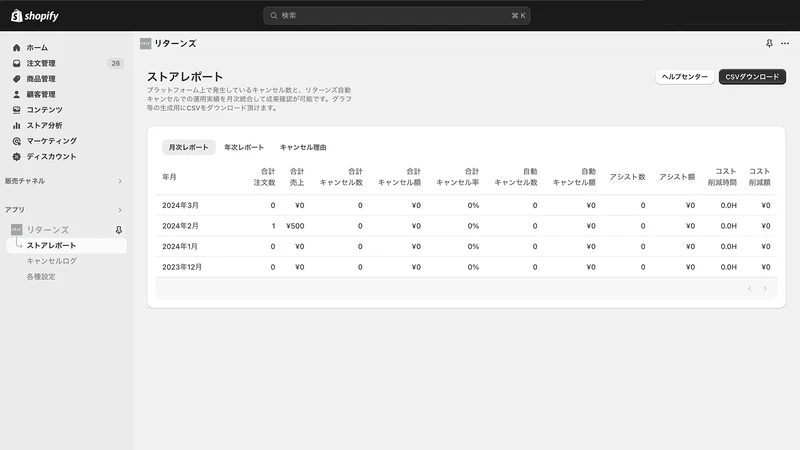Click the products tag icon
The width and height of the screenshot is (800, 450).
(x=16, y=79)
